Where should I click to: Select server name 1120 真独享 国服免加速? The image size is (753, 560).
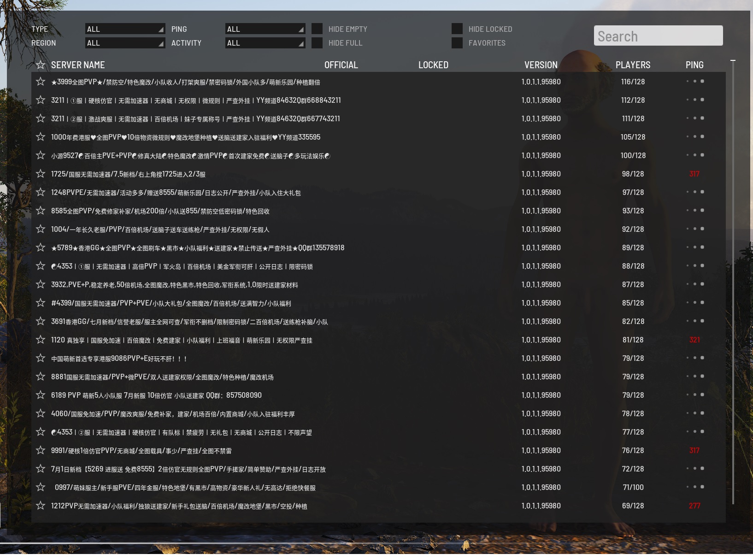182,340
